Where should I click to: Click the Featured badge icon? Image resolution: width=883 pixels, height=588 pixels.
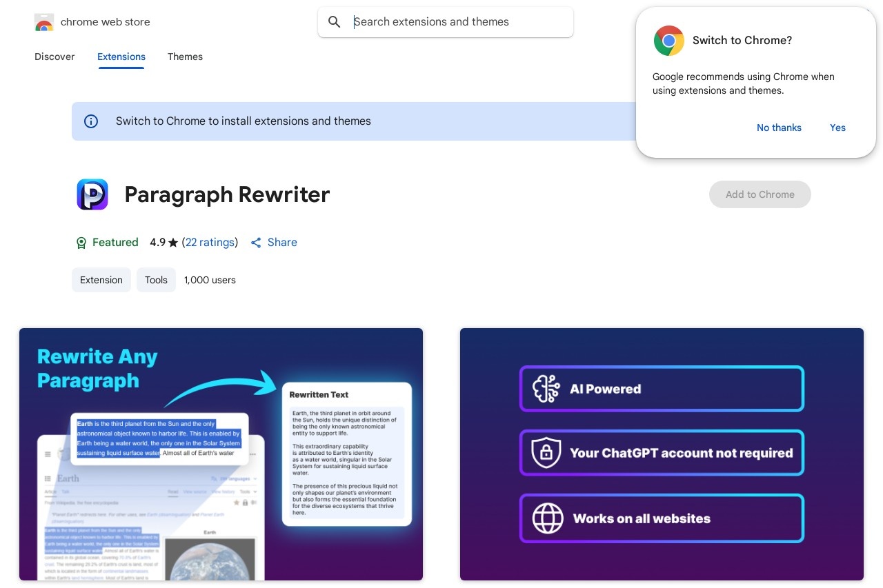point(81,243)
